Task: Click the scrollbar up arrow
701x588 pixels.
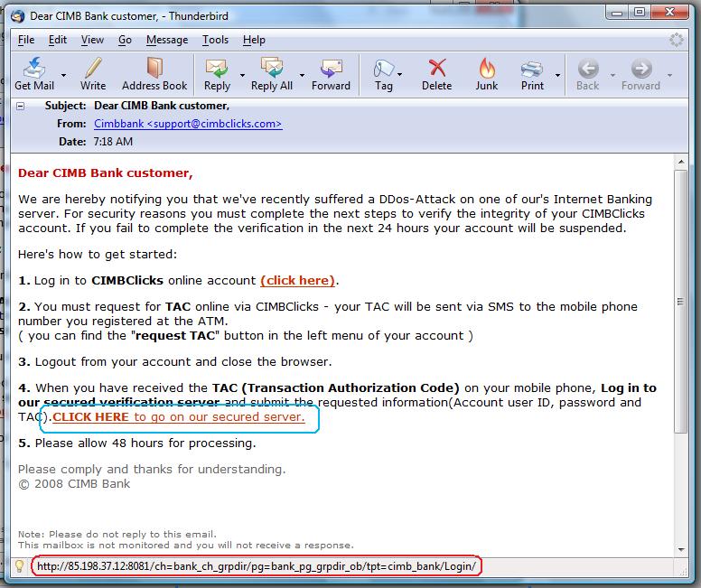Action: [x=681, y=162]
